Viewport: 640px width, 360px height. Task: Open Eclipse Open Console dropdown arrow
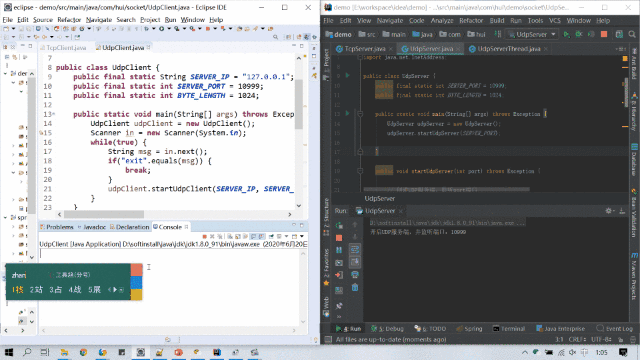(302, 236)
